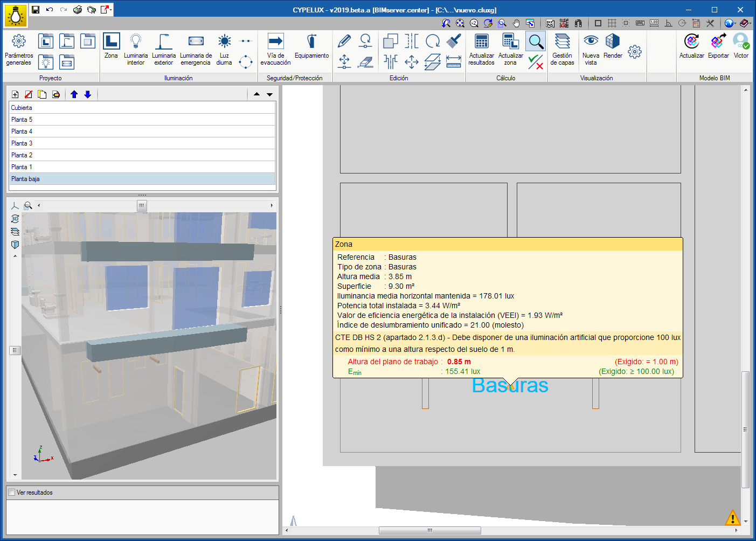The image size is (756, 541).
Task: Click Actualizar BIM model
Action: (691, 46)
